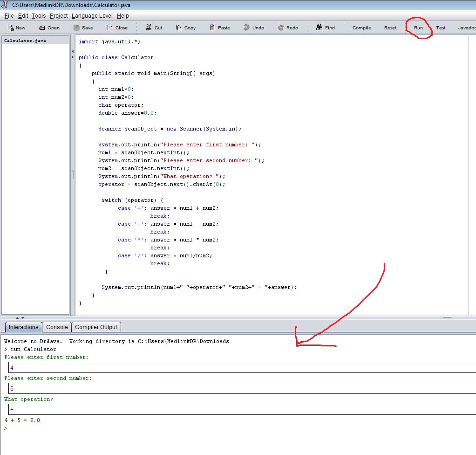476x455 pixels.
Task: Click the case '-' subtraction line
Action: pyautogui.click(x=169, y=224)
